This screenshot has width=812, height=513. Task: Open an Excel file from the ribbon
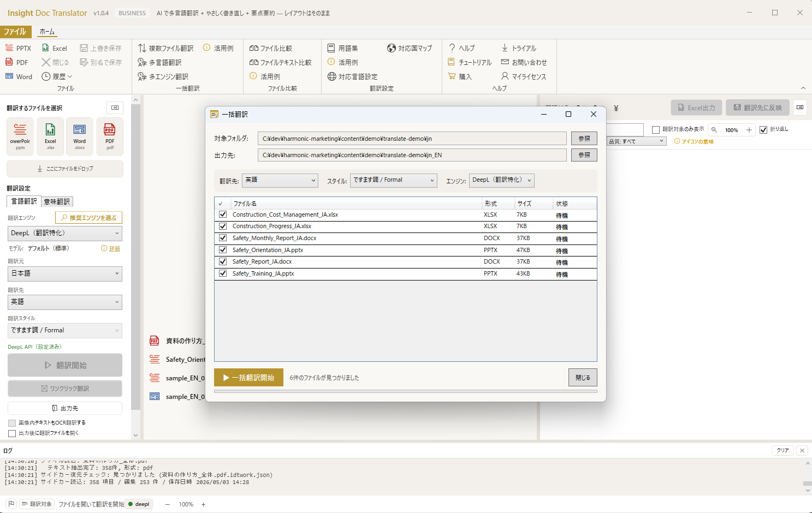pos(55,48)
